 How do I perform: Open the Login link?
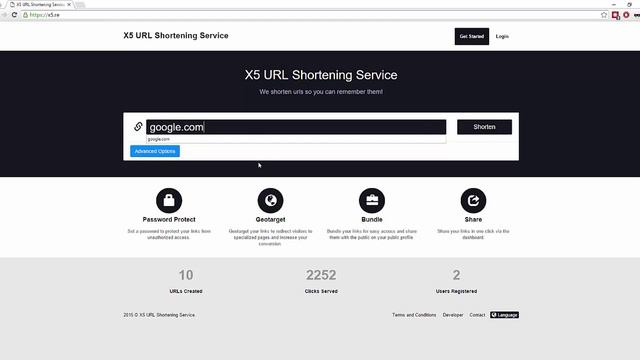[x=502, y=36]
